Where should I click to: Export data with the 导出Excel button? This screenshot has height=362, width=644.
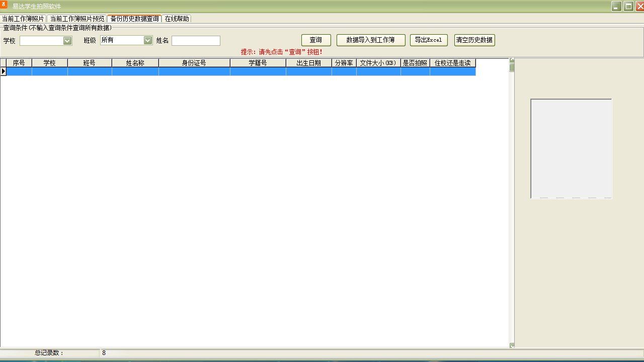click(x=428, y=40)
